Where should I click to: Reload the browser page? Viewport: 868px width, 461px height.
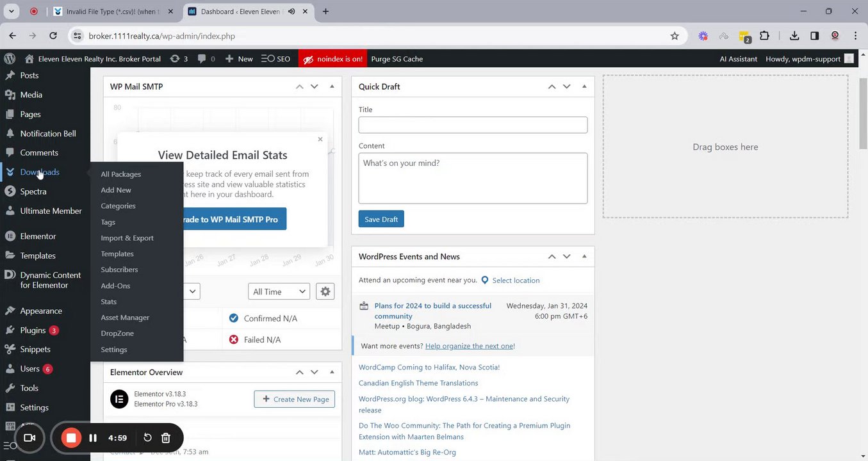(53, 36)
